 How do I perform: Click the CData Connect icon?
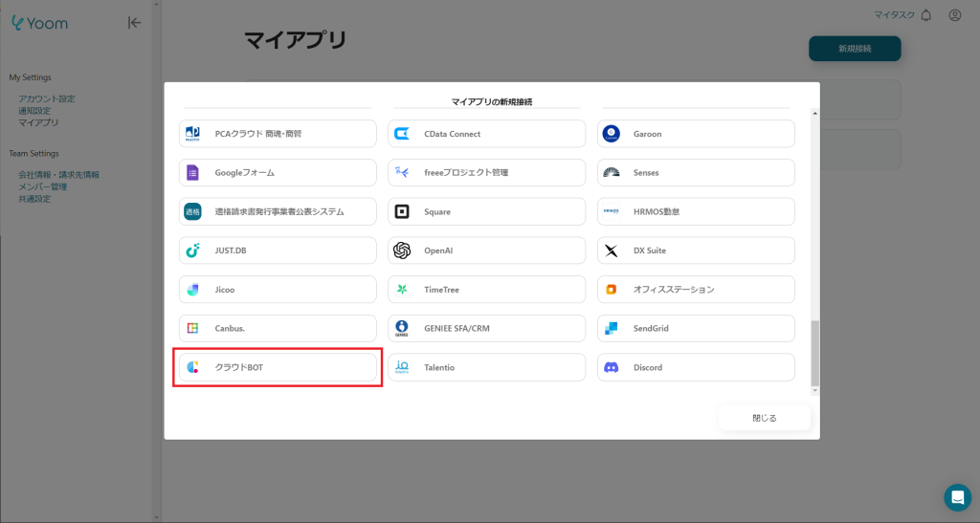402,134
